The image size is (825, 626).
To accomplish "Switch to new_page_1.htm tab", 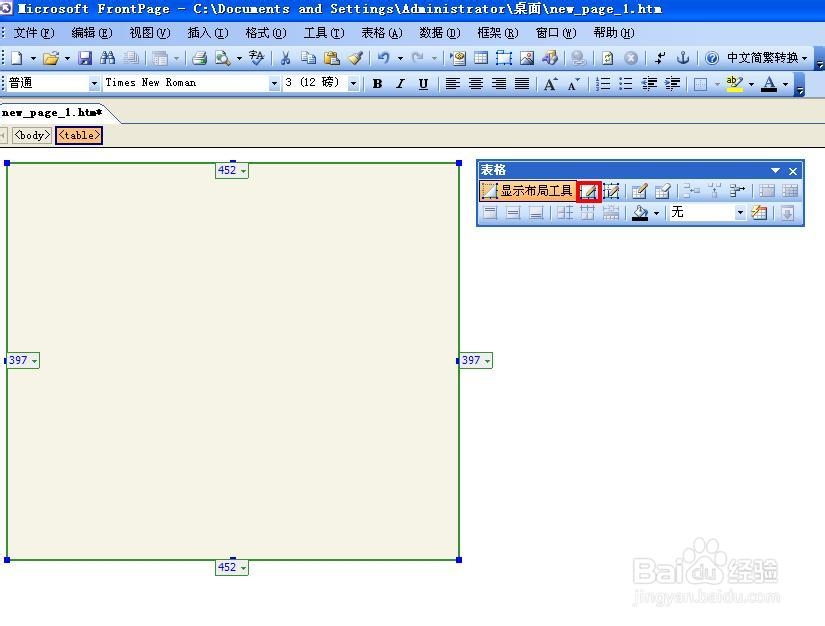I will (x=52, y=113).
